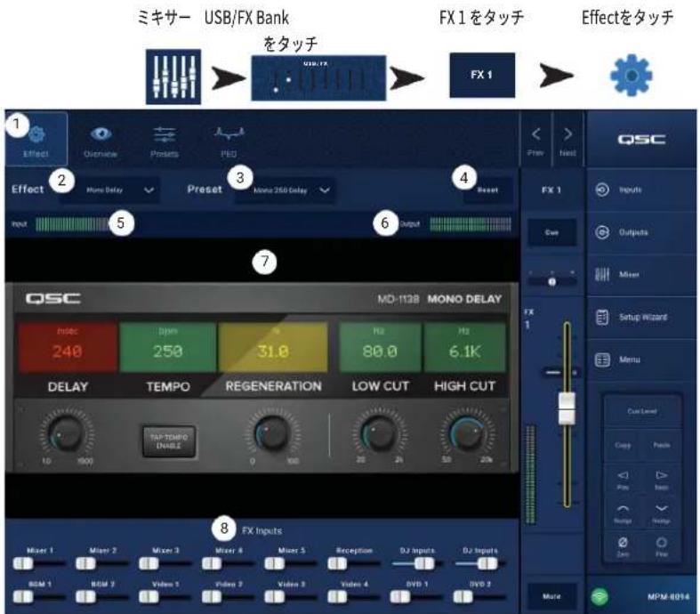
Task: Click the FX 1 channel name label
Action: click(551, 190)
